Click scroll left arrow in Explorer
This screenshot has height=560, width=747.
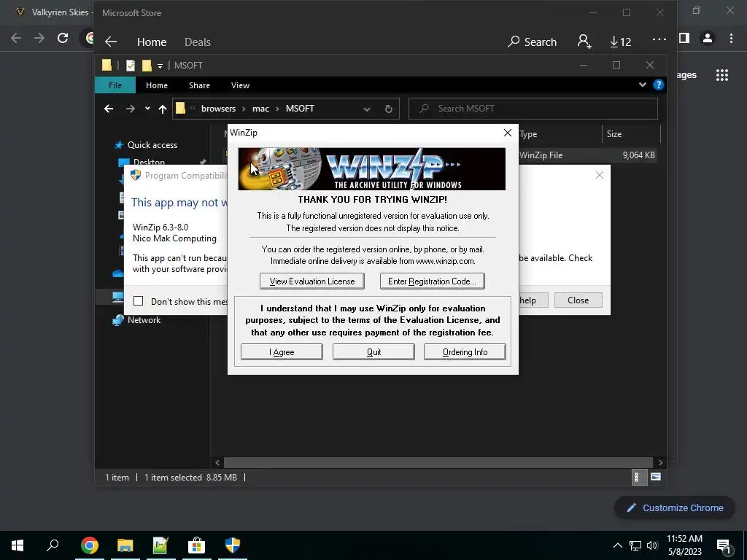point(217,462)
